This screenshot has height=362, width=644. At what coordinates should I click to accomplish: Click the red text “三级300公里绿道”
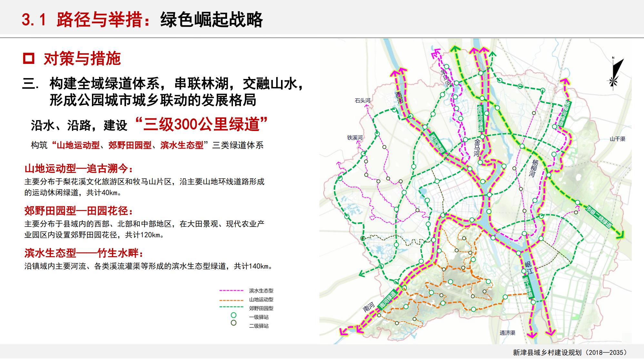click(202, 124)
